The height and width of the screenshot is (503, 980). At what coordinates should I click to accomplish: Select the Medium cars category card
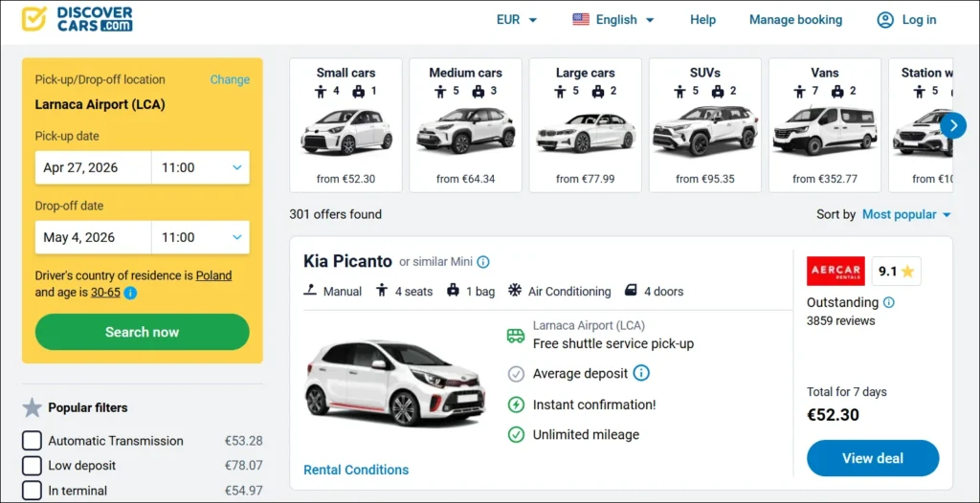466,125
